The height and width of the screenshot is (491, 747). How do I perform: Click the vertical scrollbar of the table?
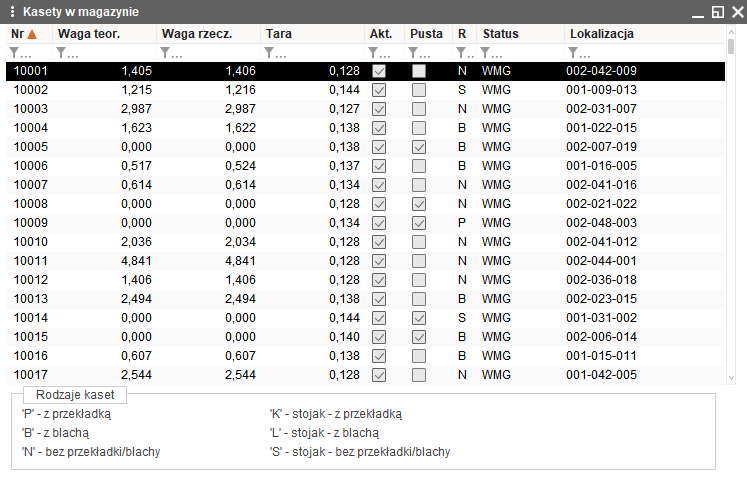click(x=731, y=200)
